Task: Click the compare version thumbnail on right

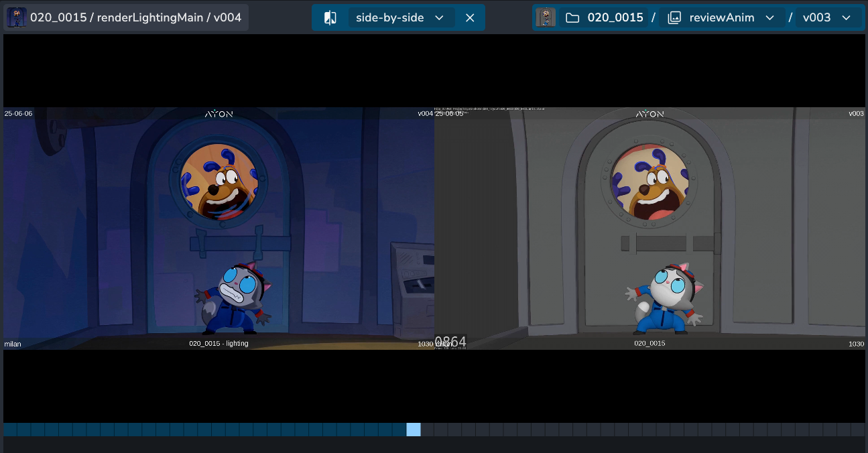Action: [x=546, y=17]
